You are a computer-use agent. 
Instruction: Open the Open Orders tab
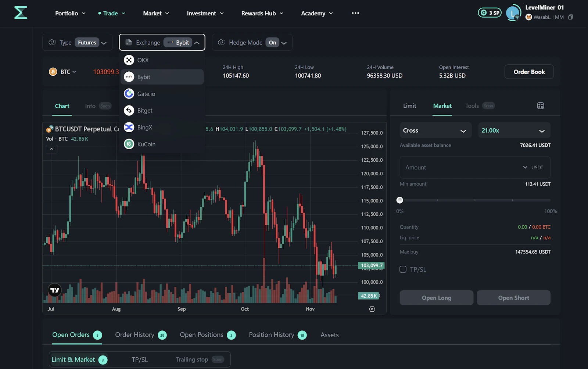(77, 335)
